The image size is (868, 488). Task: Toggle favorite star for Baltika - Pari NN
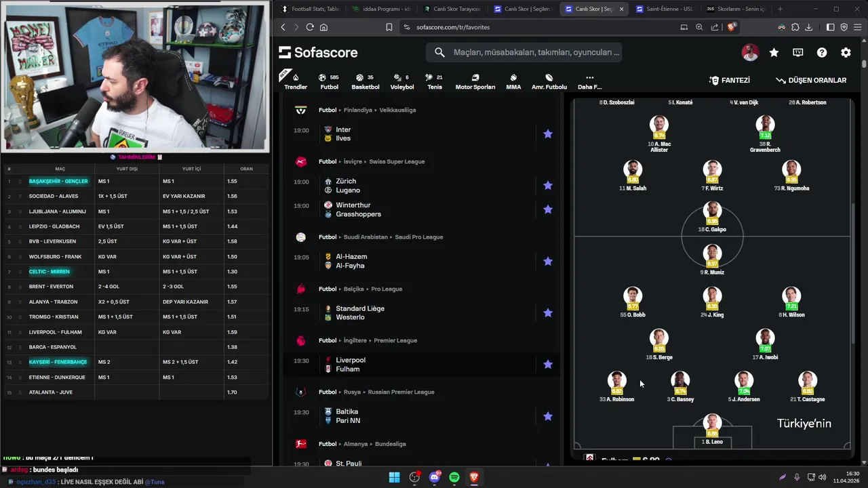[548, 416]
